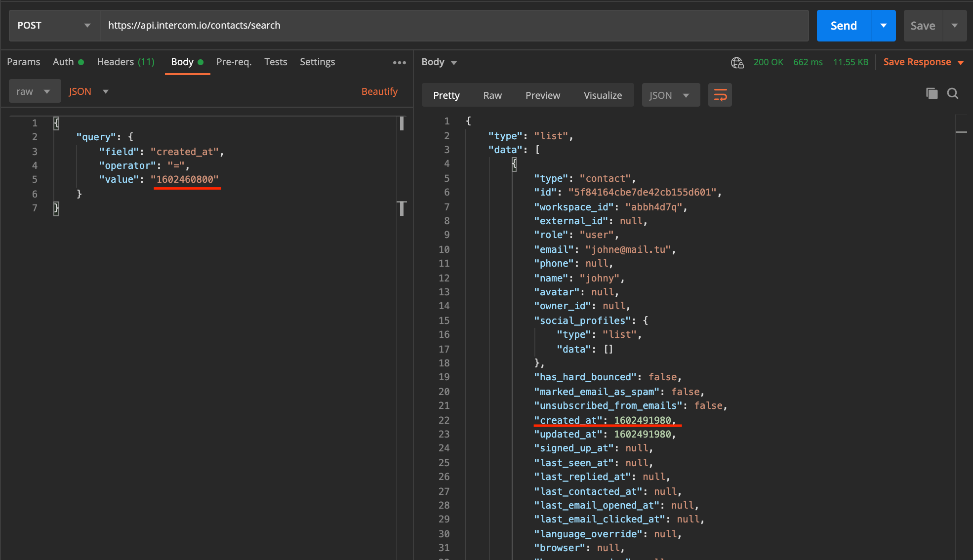The image size is (973, 560).
Task: Open the Pre-req. tab
Action: coord(234,62)
